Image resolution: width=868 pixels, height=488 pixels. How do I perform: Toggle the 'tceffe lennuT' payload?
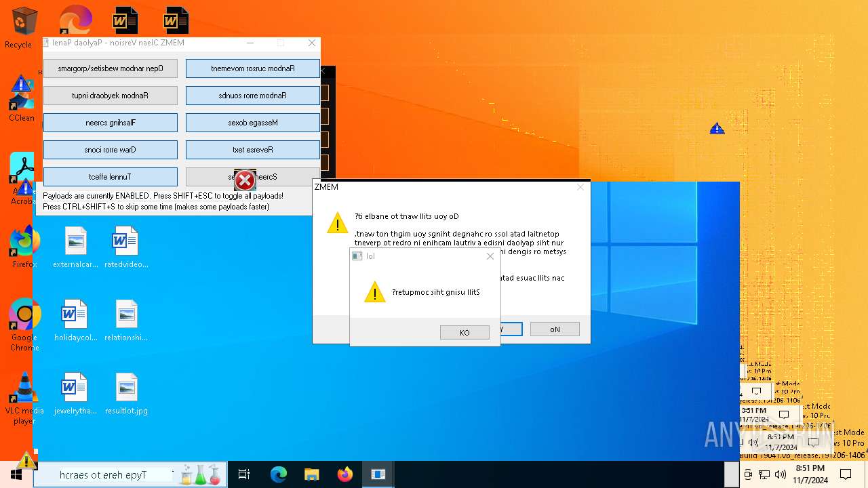pyautogui.click(x=111, y=177)
